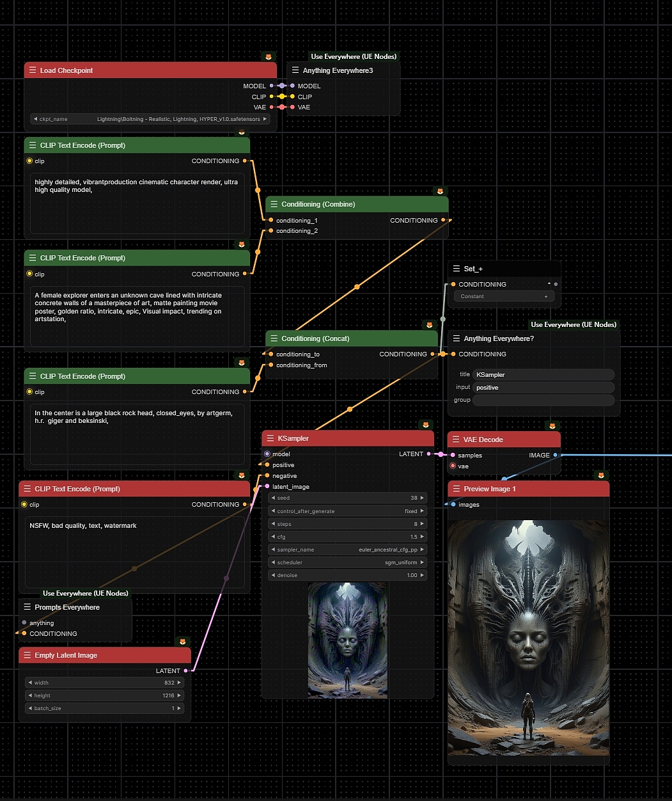
Task: Click the fox badge above Empty Latent Image
Action: tap(182, 642)
